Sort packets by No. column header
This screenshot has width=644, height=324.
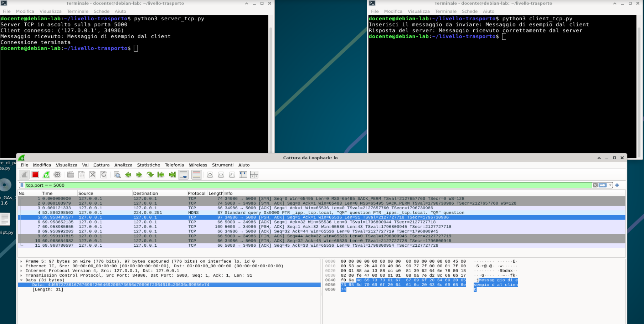(29, 193)
